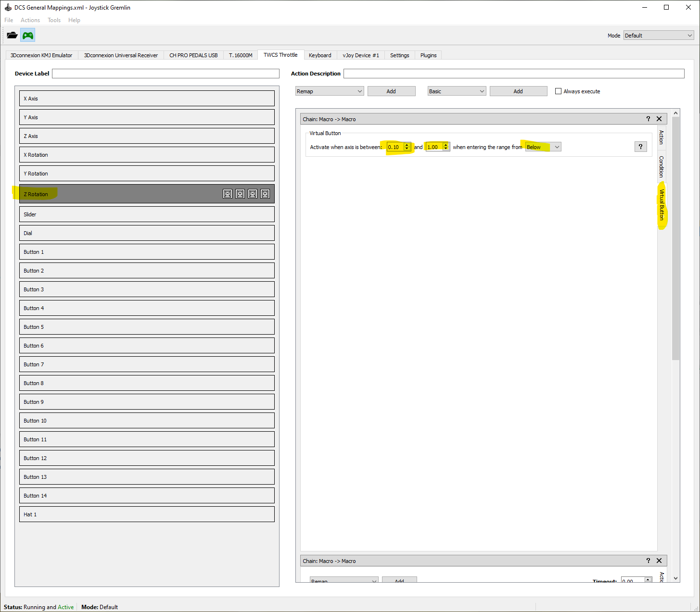
Task: Select the Z Axis input
Action: (x=147, y=136)
